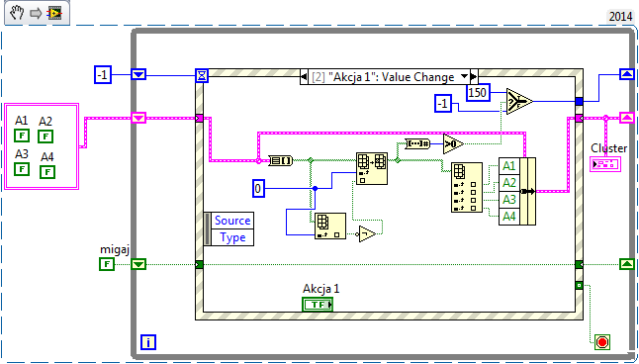Click the loop stop condition terminal
Screen dimensions: 639x364
(x=602, y=341)
